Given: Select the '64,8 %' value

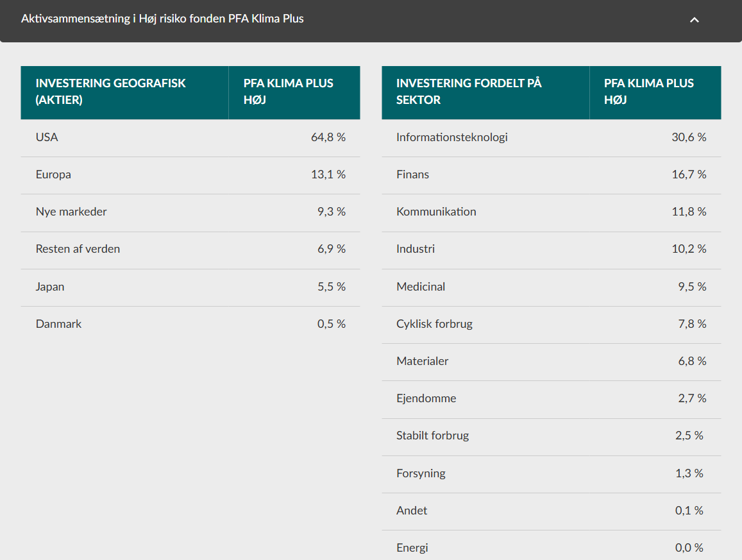Looking at the screenshot, I should [328, 137].
